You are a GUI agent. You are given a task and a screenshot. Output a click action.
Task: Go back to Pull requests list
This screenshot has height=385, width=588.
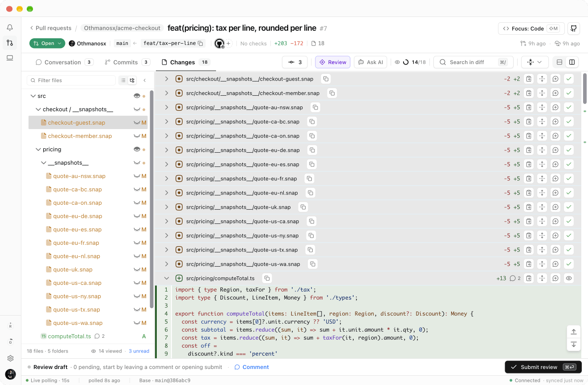[x=50, y=28]
